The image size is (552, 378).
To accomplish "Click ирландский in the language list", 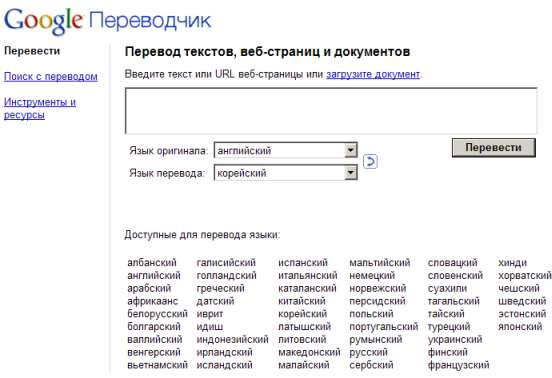I will coord(224,352).
